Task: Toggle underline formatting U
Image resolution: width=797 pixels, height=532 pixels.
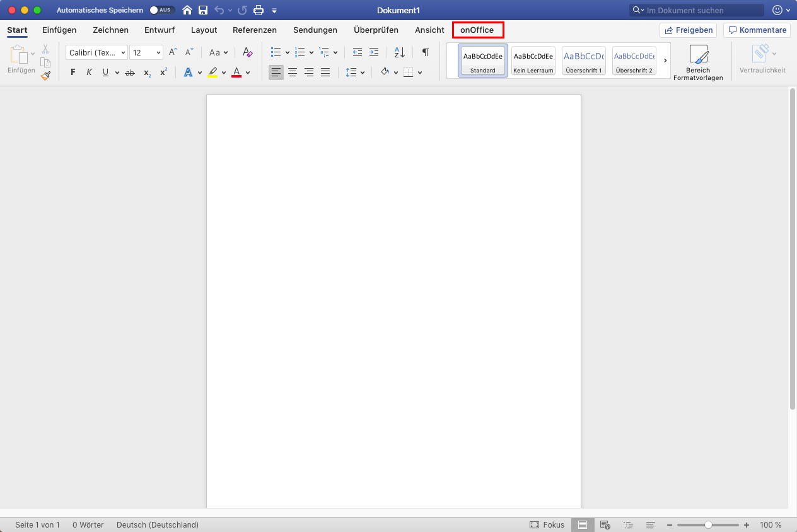Action: click(x=105, y=72)
